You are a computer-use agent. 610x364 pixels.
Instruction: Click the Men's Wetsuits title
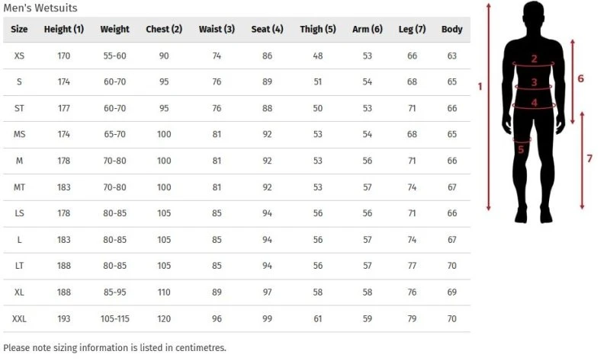click(x=40, y=8)
